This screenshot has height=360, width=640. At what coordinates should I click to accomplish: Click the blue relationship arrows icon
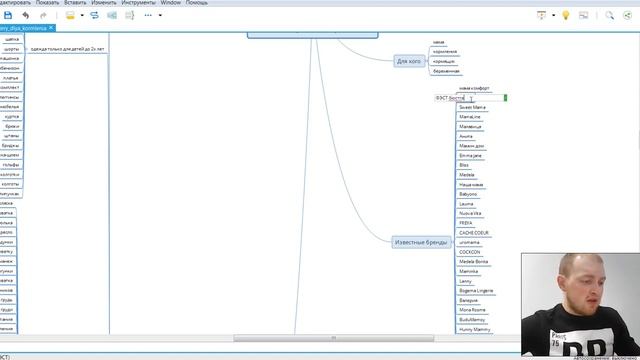coord(94,16)
